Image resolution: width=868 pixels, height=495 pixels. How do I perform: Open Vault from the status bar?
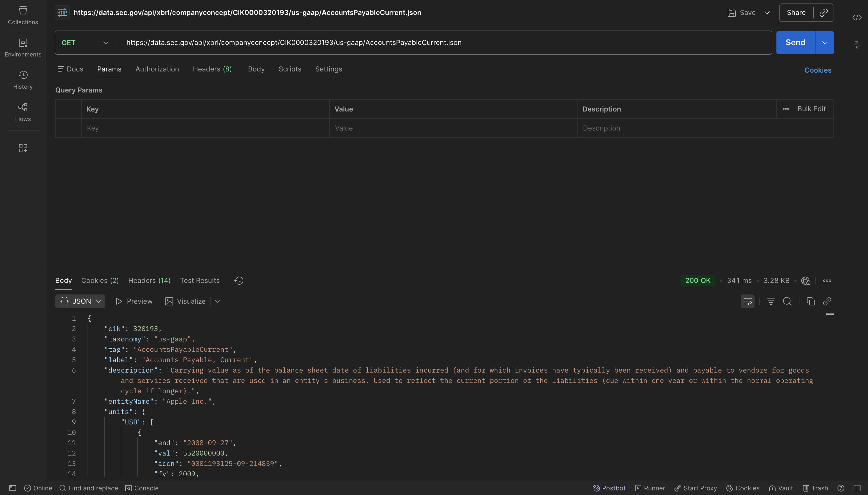pyautogui.click(x=781, y=488)
